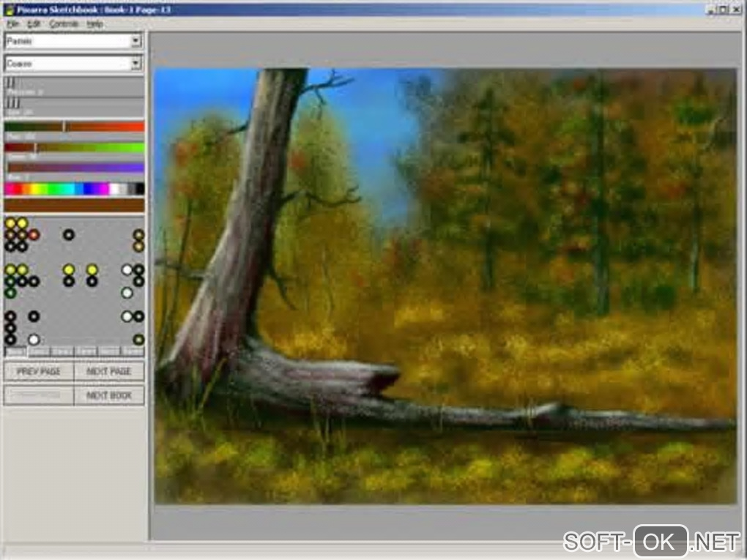This screenshot has width=747, height=560.
Task: Click the NEXT BOOK button
Action: coord(109,395)
